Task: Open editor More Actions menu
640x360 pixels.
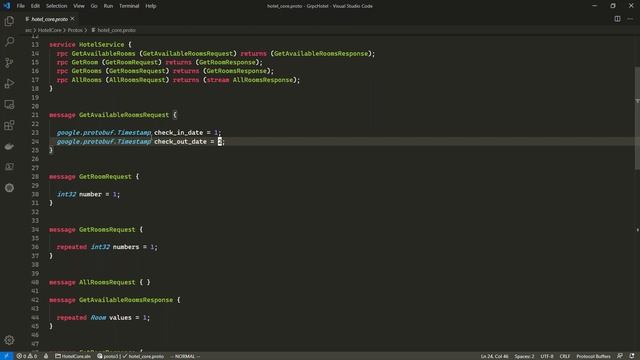Action: [630, 19]
